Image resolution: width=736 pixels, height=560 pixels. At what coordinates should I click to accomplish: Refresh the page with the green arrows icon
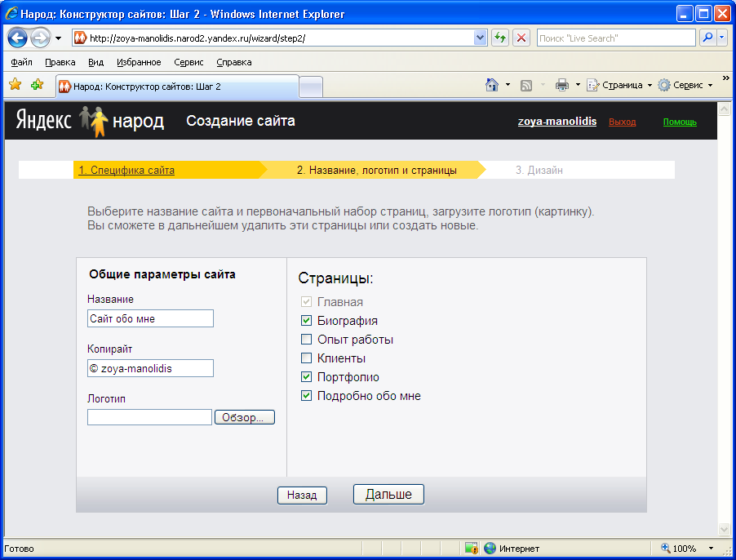(x=500, y=38)
